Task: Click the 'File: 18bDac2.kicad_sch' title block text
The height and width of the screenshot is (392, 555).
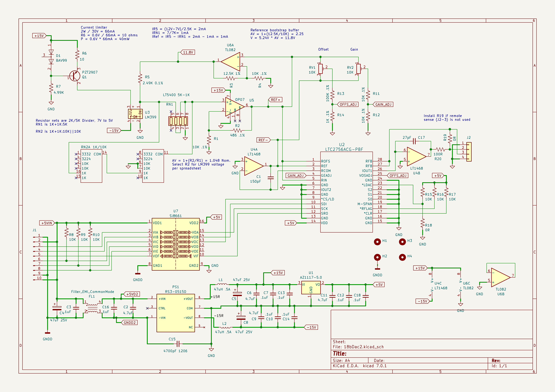Action: 358,347
